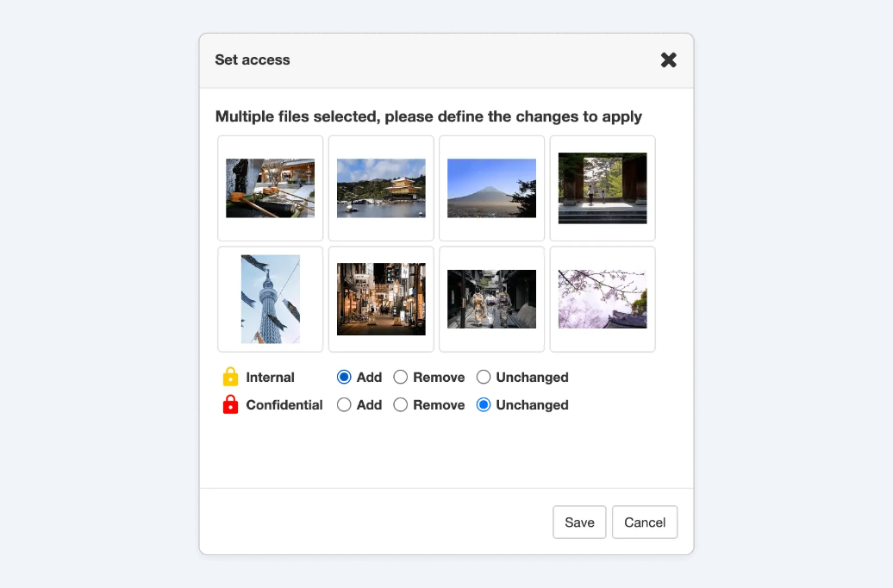893x588 pixels.
Task: Click the Skytree tower thumbnail
Action: click(x=270, y=299)
